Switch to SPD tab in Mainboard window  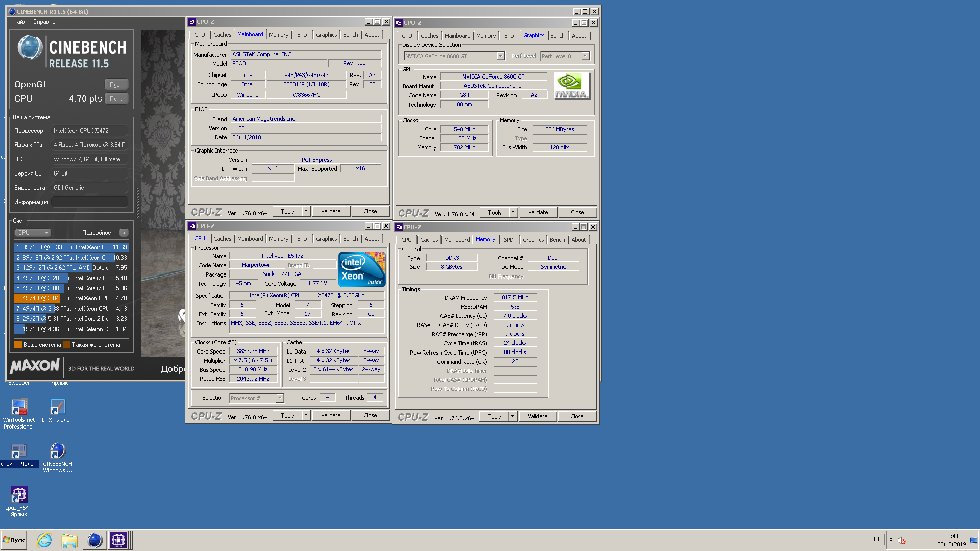302,35
